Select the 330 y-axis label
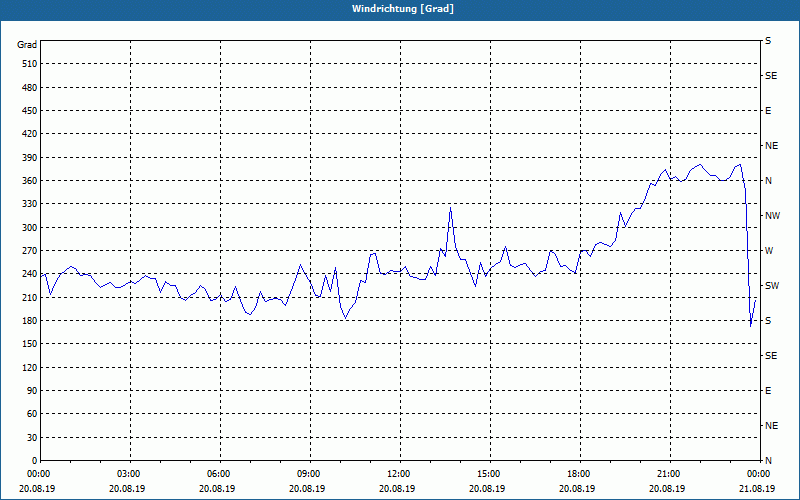The image size is (800, 500). 30,204
